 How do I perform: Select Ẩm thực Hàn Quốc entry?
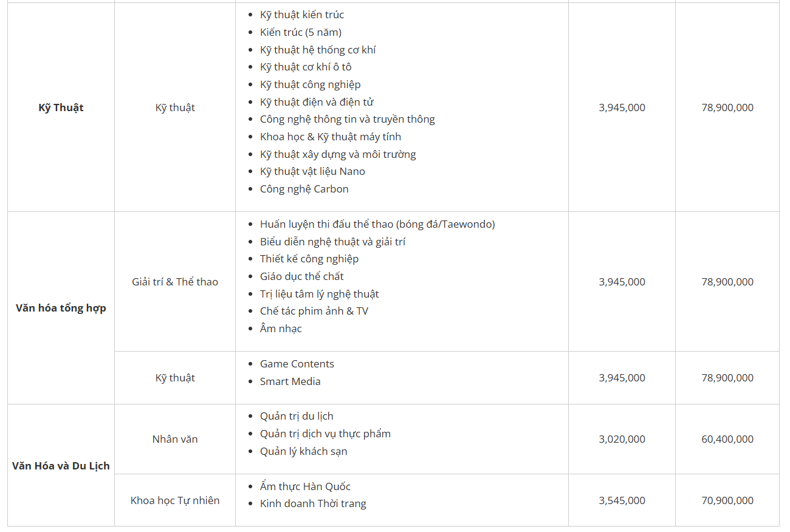pos(305,486)
